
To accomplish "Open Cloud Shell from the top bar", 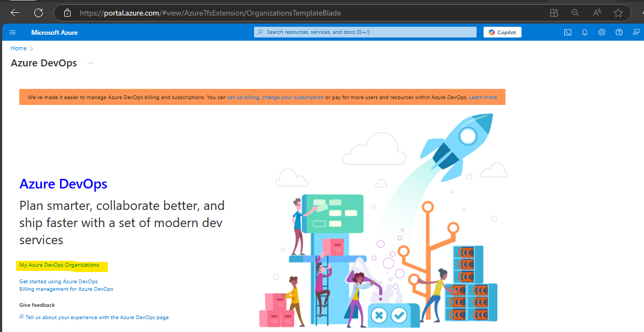I will 568,33.
